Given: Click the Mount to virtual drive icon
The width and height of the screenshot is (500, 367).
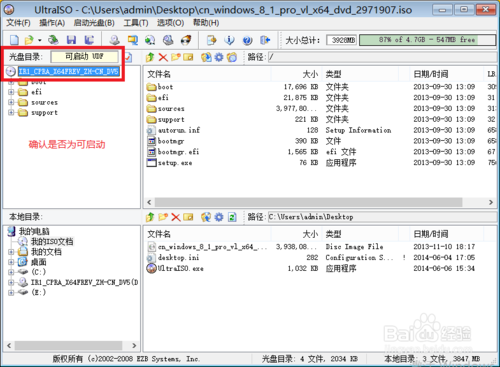Looking at the screenshot, I should pyautogui.click(x=168, y=40).
